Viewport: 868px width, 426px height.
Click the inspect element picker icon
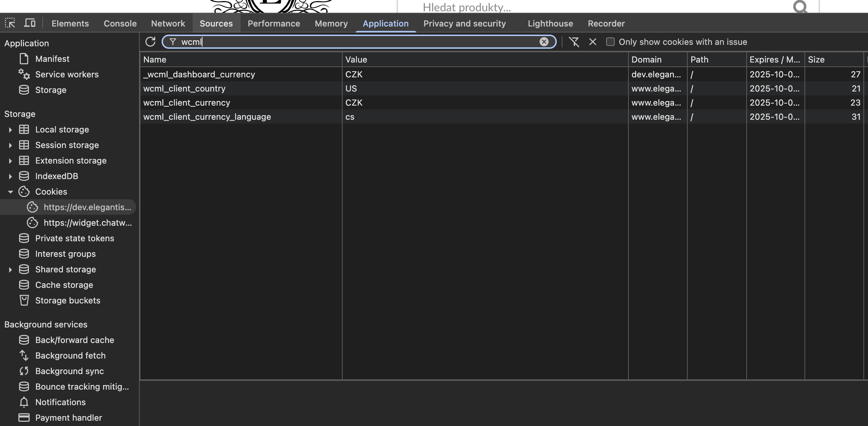[10, 23]
